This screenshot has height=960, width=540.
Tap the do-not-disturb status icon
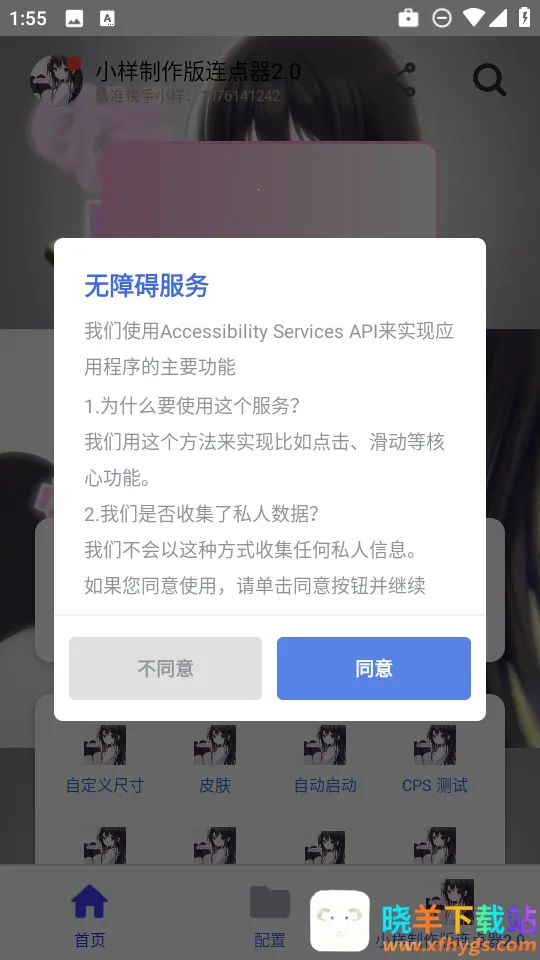point(441,18)
